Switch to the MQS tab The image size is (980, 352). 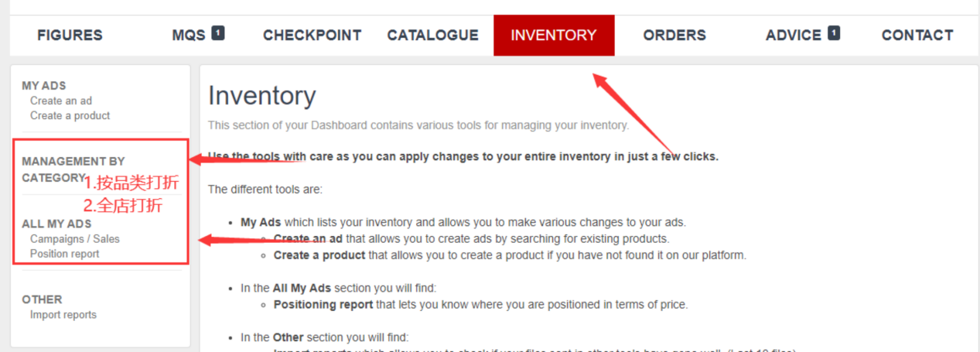click(x=189, y=35)
